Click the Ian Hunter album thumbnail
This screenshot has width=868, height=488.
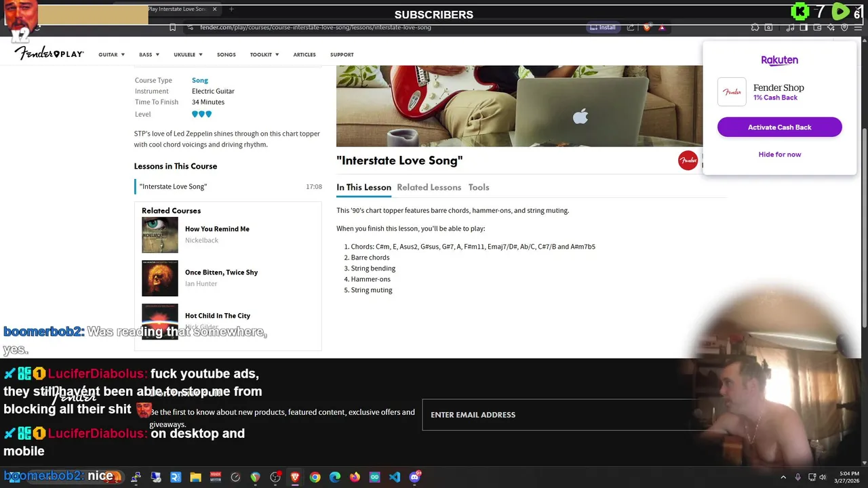click(160, 278)
